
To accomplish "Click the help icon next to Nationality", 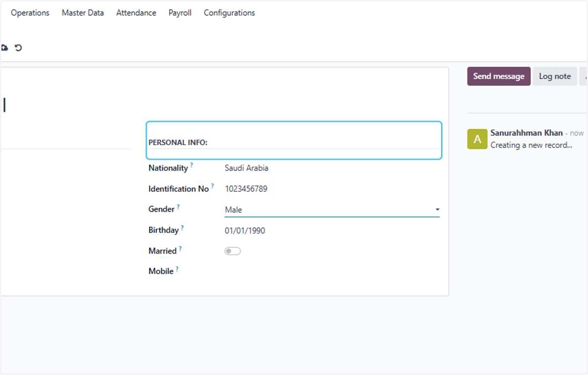I will 192,166.
